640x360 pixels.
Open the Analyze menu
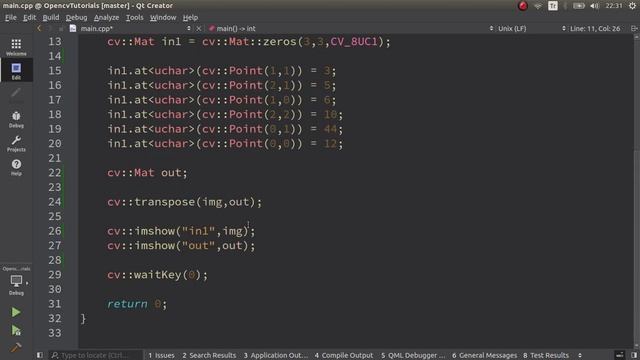point(106,18)
